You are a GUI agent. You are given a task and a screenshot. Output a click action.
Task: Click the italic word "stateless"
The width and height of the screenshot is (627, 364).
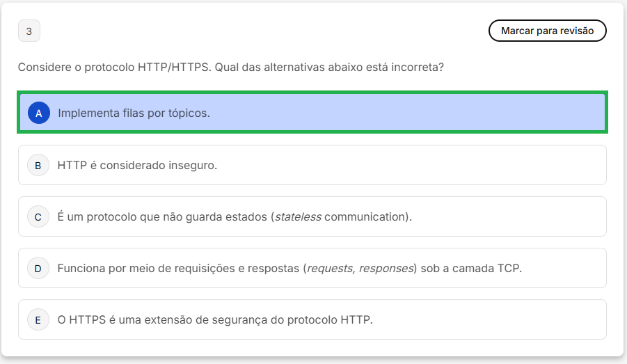pos(299,217)
